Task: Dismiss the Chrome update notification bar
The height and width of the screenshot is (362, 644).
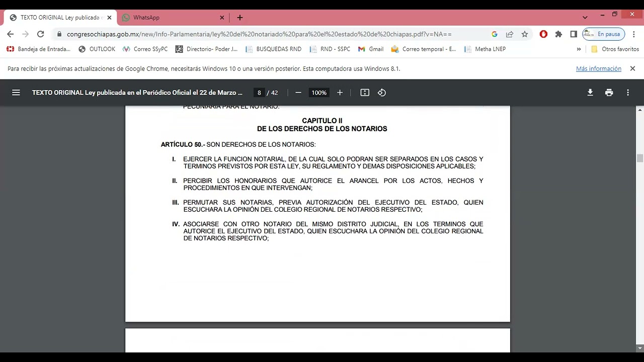Action: click(x=632, y=68)
